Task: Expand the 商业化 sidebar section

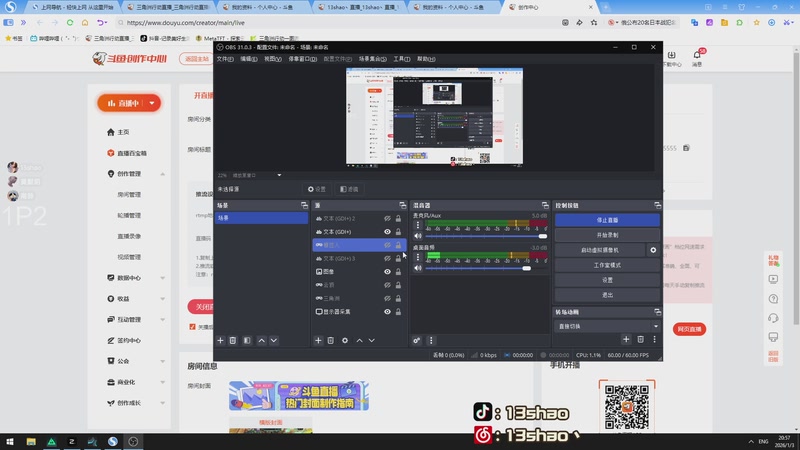Action: (162, 382)
